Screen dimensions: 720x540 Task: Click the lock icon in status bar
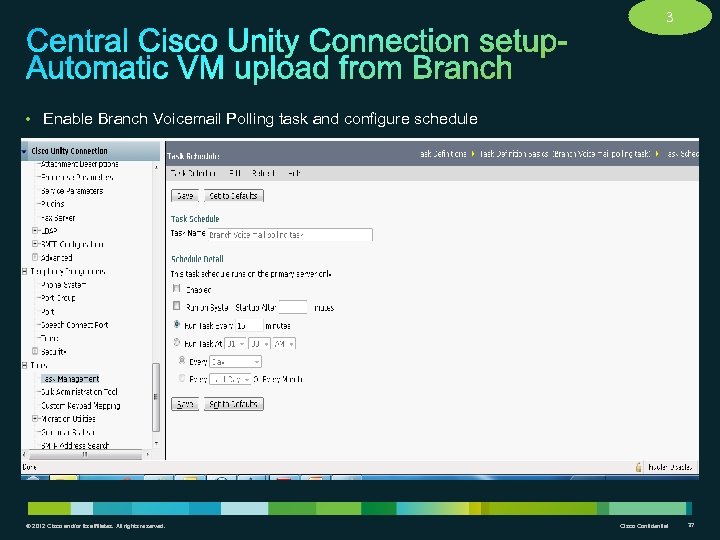click(x=638, y=467)
